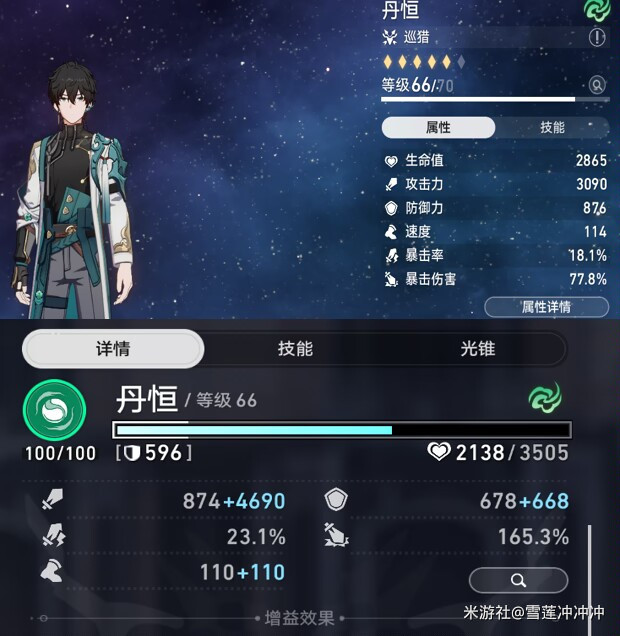Switch to the 技能 toggle in upper panel
This screenshot has height=636, width=620.
coord(552,127)
